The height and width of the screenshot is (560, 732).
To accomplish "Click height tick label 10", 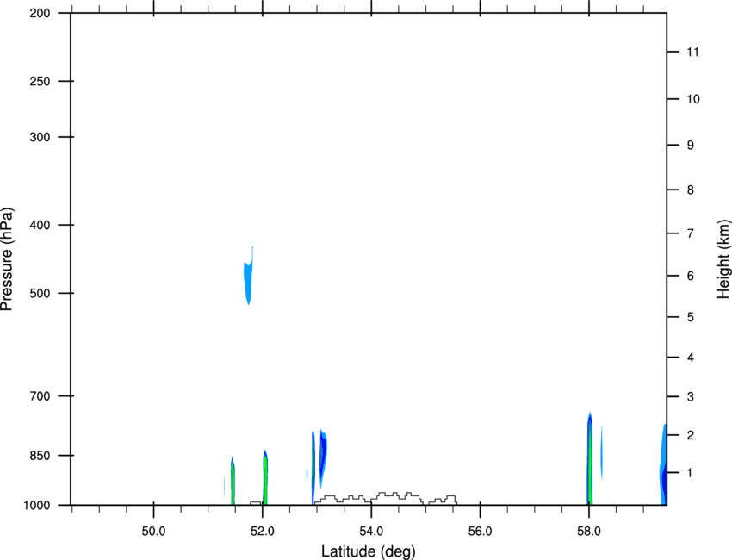I will tap(692, 99).
